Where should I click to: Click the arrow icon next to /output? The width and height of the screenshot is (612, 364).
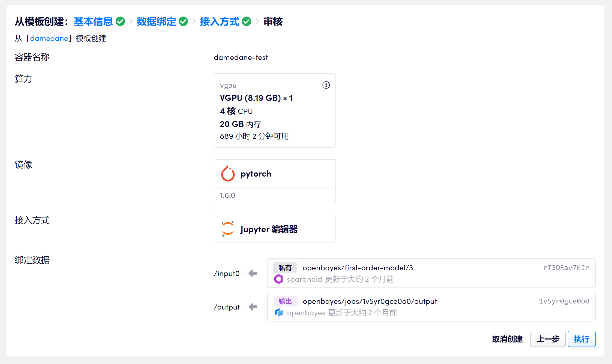point(253,307)
